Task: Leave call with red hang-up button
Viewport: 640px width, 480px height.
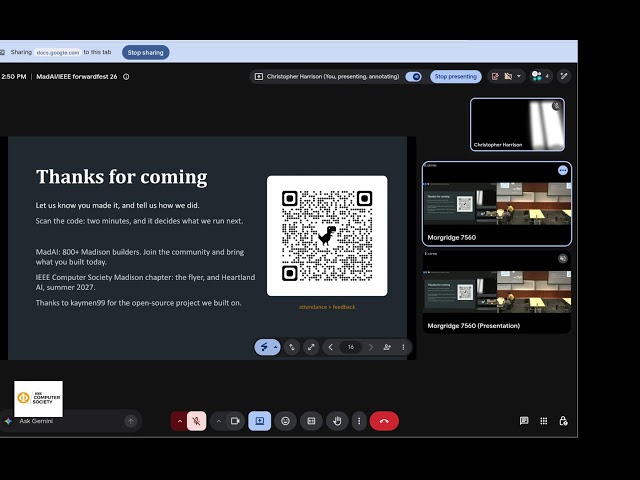Action: pos(384,421)
